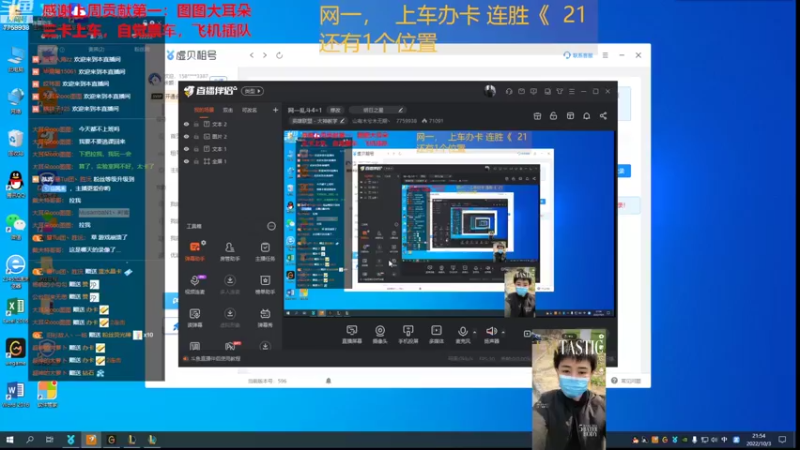Switch to the third scene tab
This screenshot has width=800, height=450.
pos(249,110)
